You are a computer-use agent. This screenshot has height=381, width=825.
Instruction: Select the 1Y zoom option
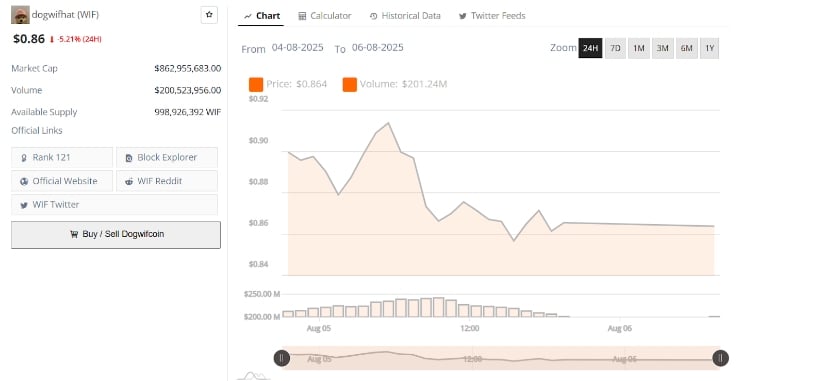point(709,48)
